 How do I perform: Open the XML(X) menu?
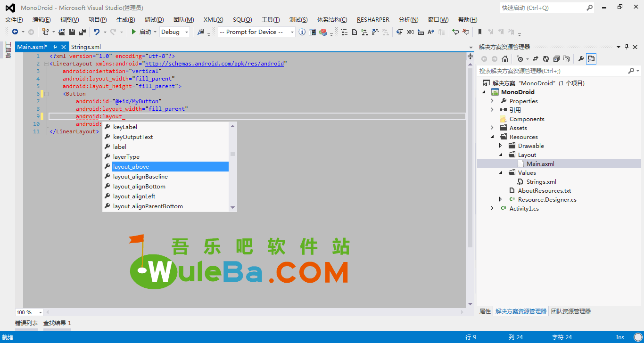(214, 19)
